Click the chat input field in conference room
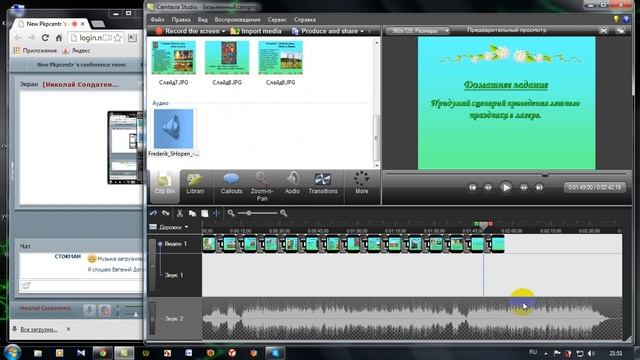Image resolution: width=640 pixels, height=360 pixels. tap(81, 286)
